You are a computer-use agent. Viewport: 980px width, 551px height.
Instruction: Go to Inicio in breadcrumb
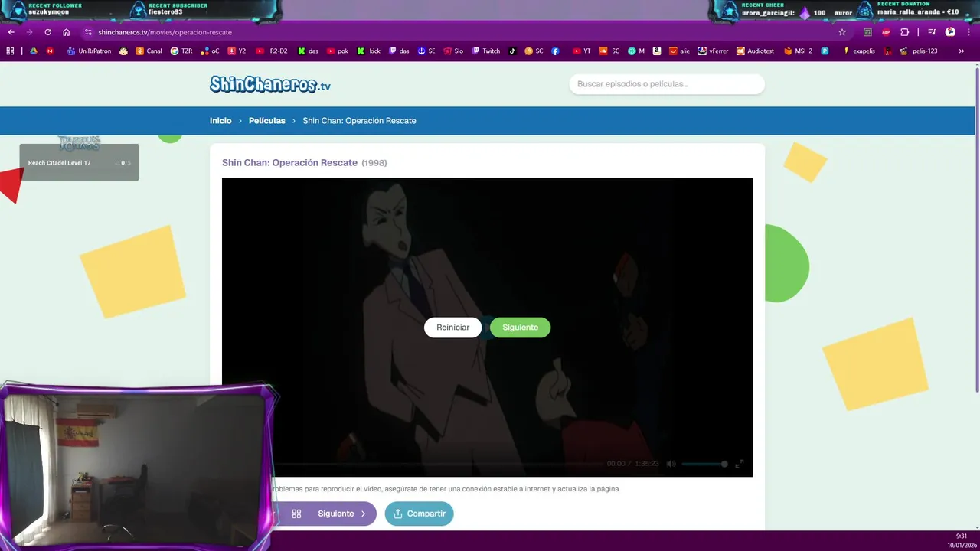point(220,121)
